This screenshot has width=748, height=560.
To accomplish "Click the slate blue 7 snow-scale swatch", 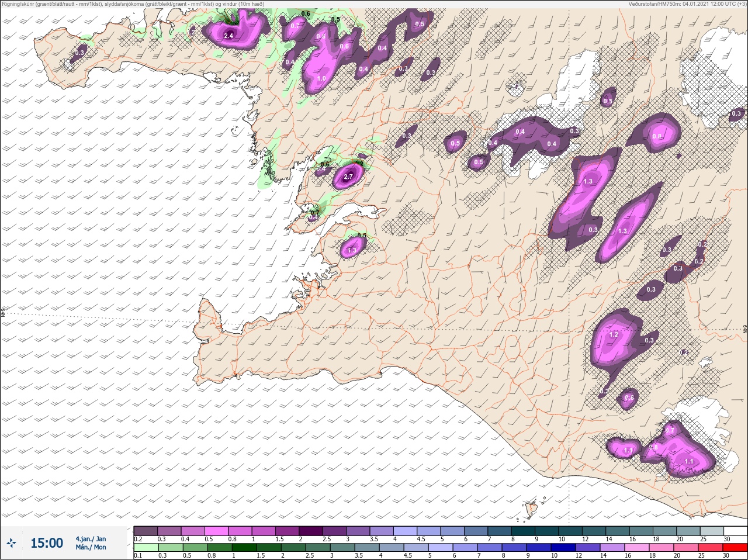I will 500,530.
